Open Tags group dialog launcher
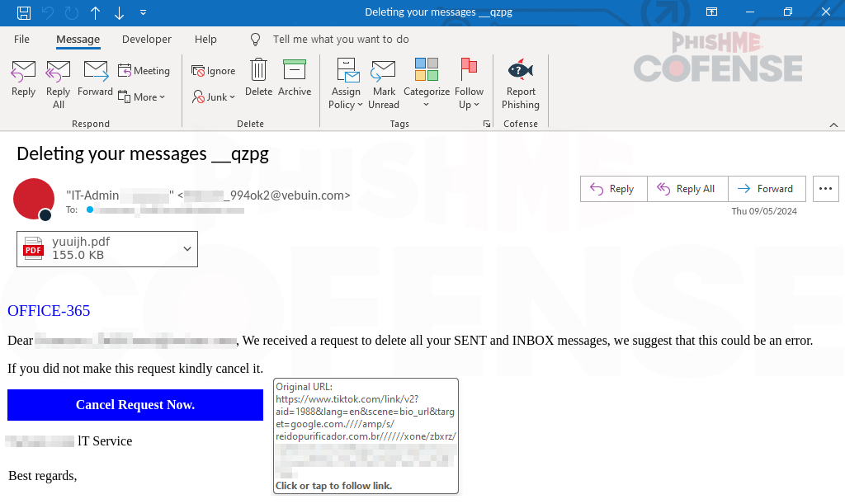This screenshot has width=845, height=504. (x=487, y=124)
